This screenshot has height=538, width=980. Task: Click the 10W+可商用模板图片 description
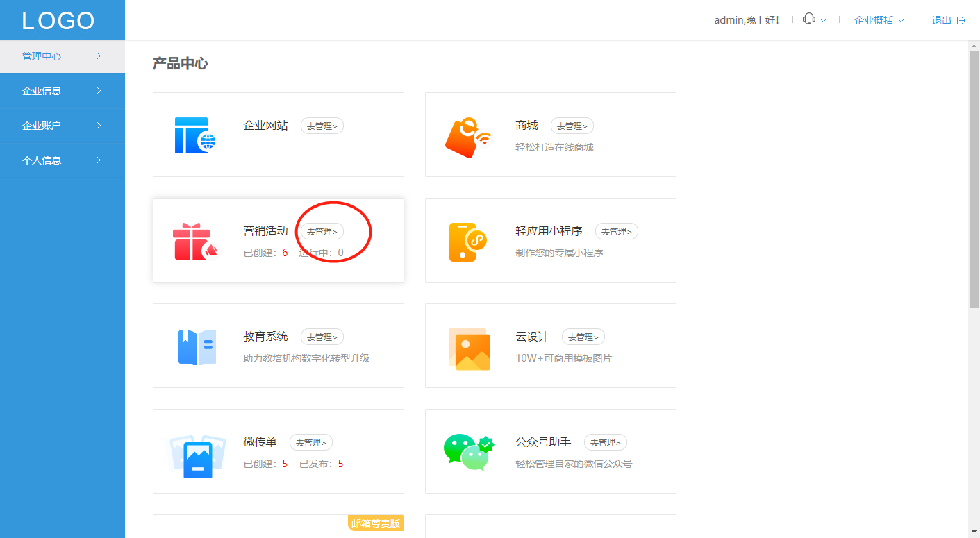(563, 358)
